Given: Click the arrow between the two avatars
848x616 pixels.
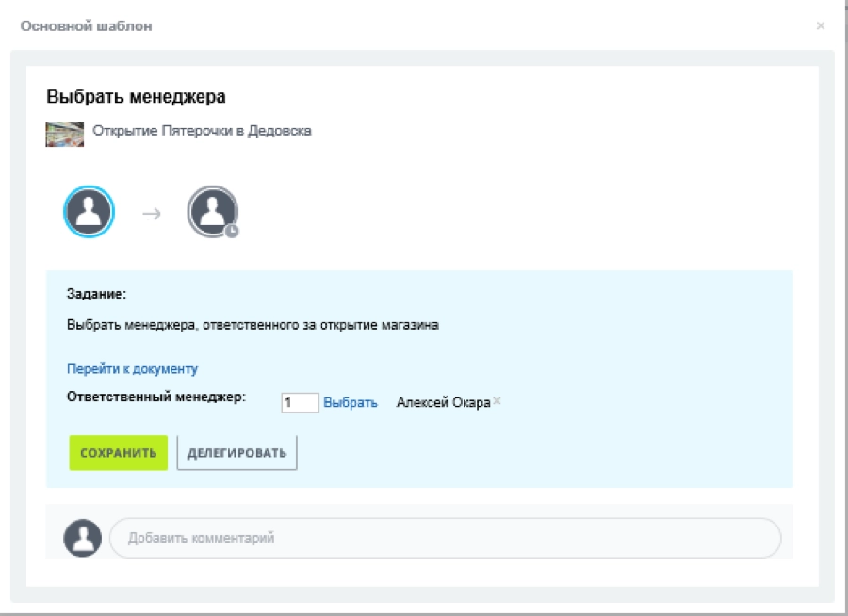Looking at the screenshot, I should [x=152, y=214].
